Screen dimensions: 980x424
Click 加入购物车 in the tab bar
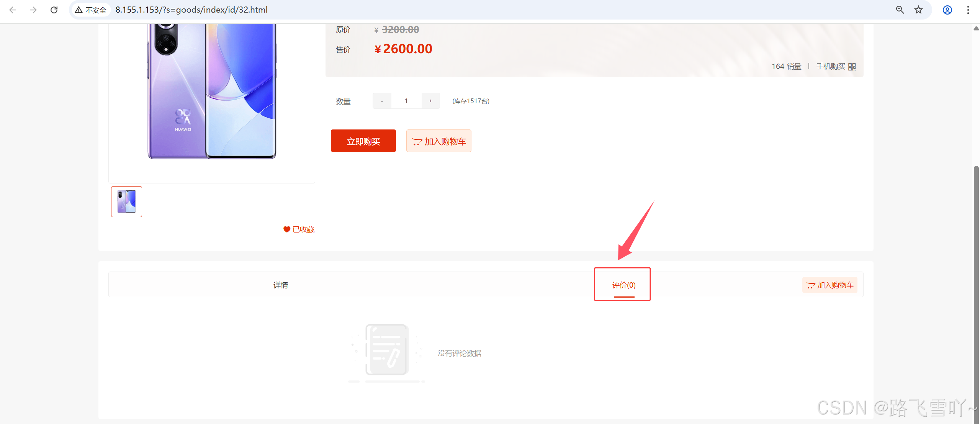click(829, 285)
